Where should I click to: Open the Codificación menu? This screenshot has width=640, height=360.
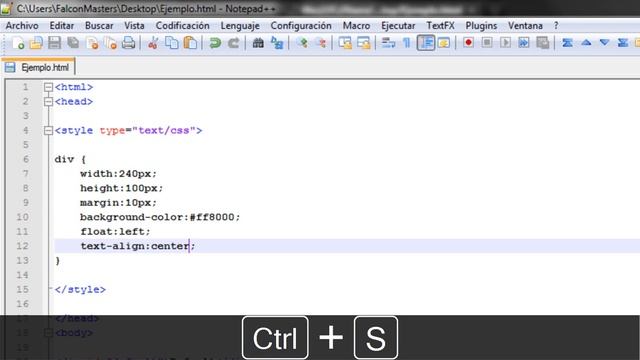point(182,26)
